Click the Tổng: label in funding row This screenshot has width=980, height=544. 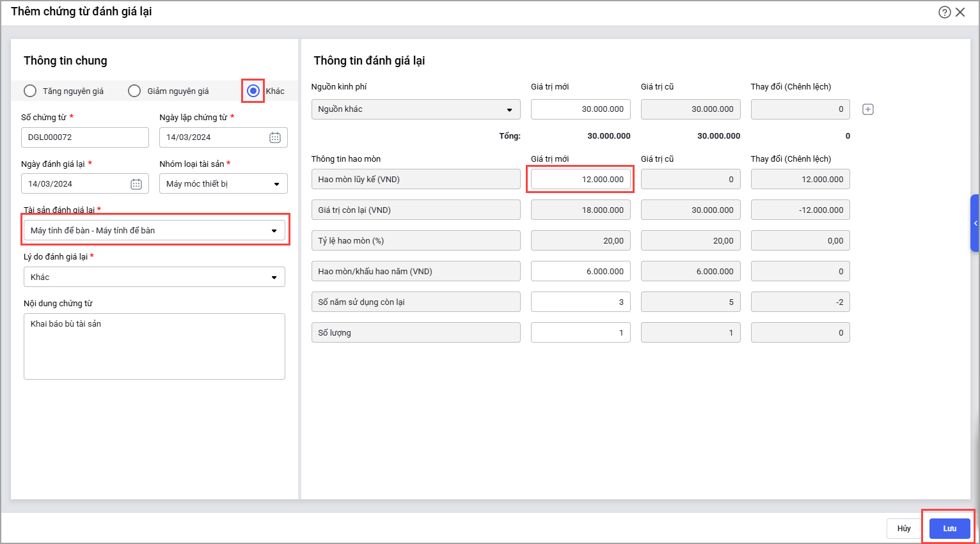click(510, 136)
